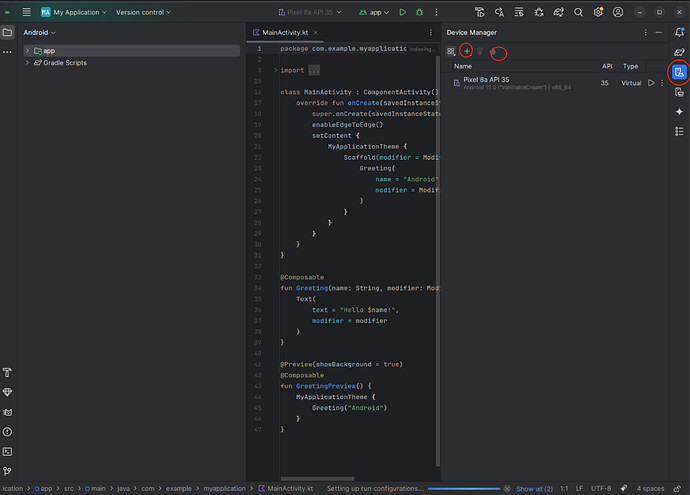The image size is (690, 495).
Task: Click the src breadcrumb in navigation bar
Action: 69,489
